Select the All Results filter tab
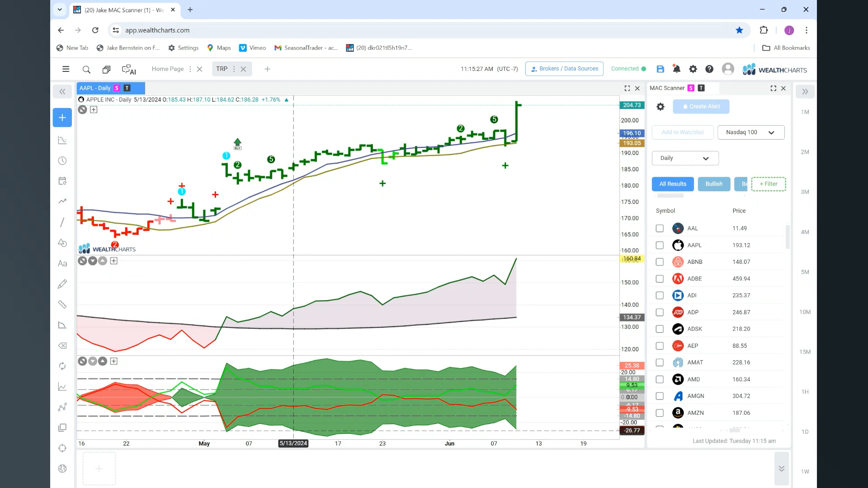 pyautogui.click(x=673, y=184)
